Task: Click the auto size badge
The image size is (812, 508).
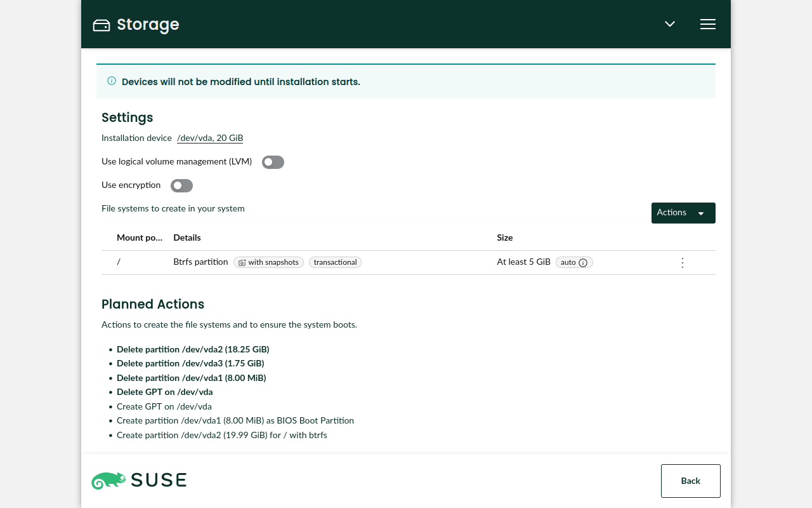Action: coord(568,262)
